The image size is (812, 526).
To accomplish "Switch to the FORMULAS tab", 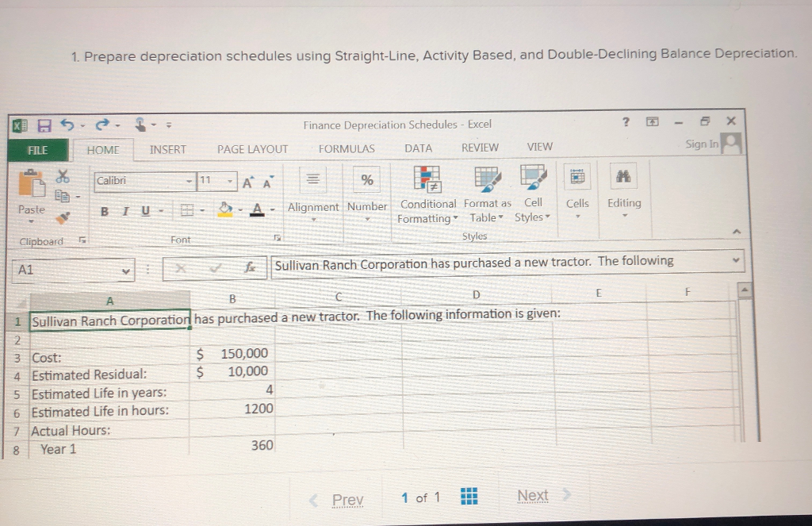I will click(347, 148).
